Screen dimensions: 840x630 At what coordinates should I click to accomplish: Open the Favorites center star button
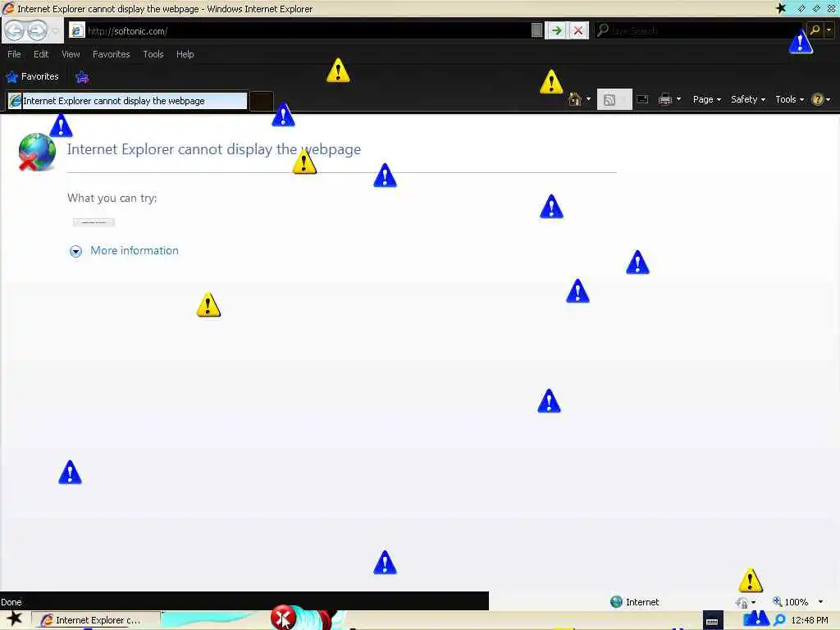coord(32,76)
